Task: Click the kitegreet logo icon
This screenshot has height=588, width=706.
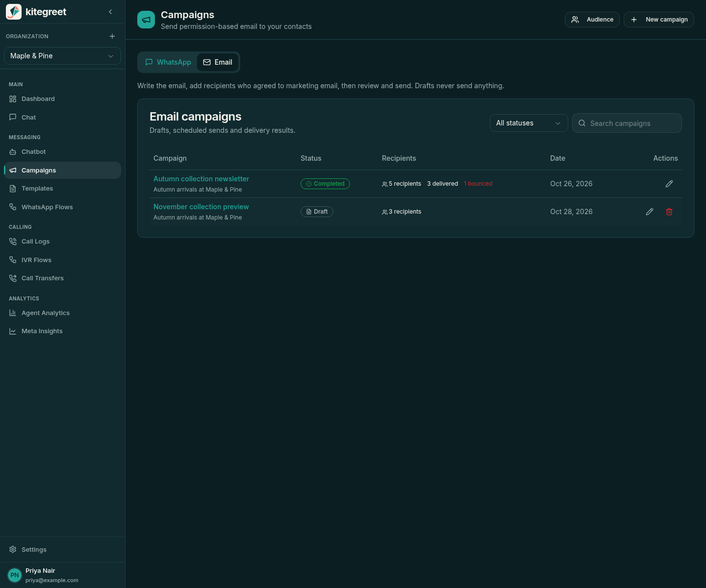Action: pos(14,12)
